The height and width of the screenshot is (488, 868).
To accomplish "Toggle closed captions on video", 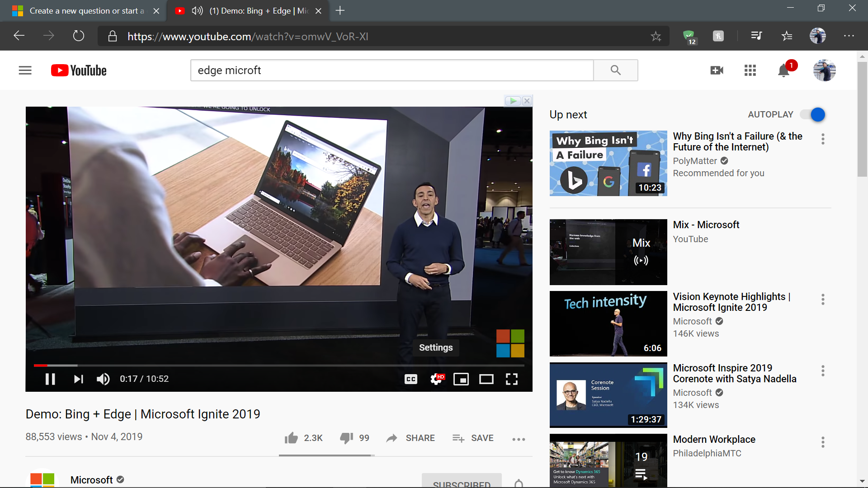I will pyautogui.click(x=411, y=379).
